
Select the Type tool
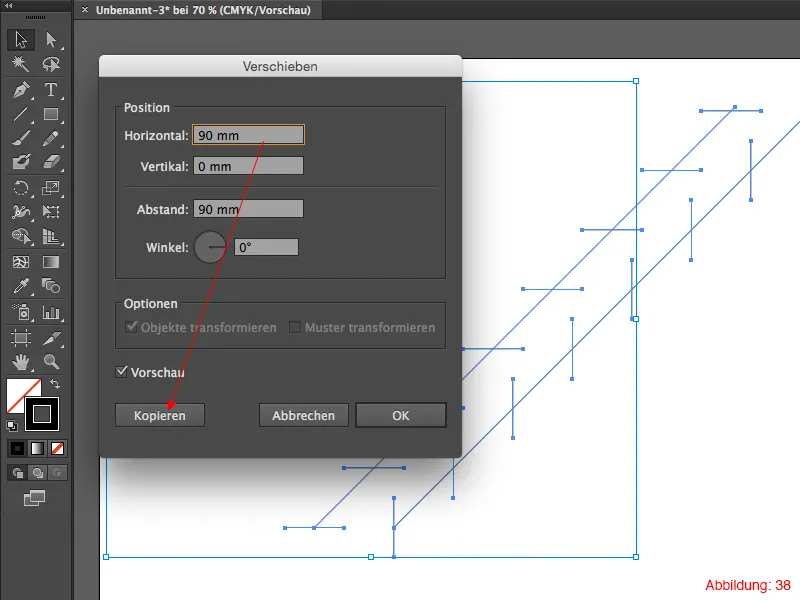[51, 90]
